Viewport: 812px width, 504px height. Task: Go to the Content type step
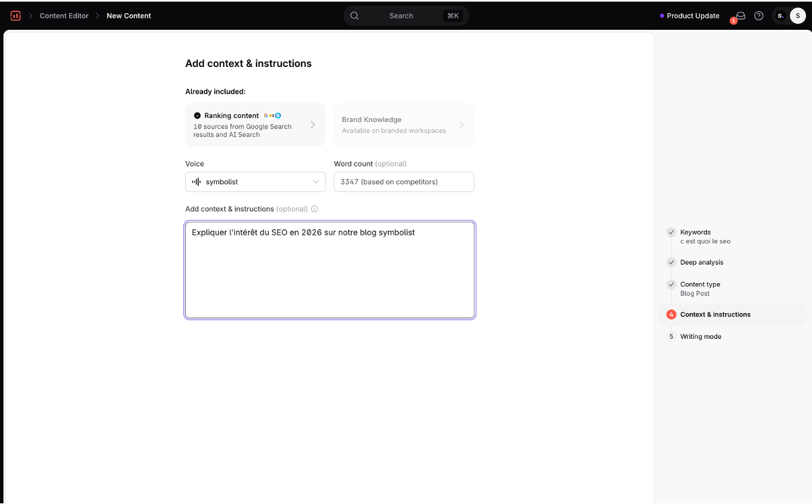coord(700,284)
